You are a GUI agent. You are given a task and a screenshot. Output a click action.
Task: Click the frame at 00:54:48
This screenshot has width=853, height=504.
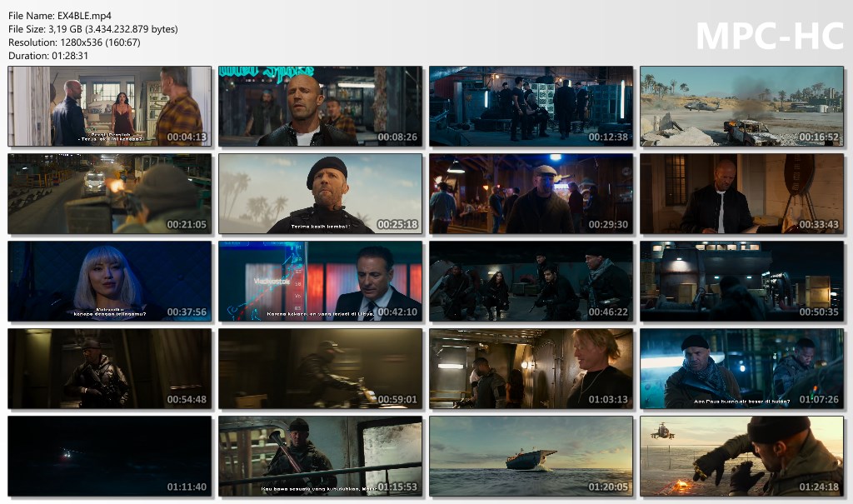tap(110, 369)
